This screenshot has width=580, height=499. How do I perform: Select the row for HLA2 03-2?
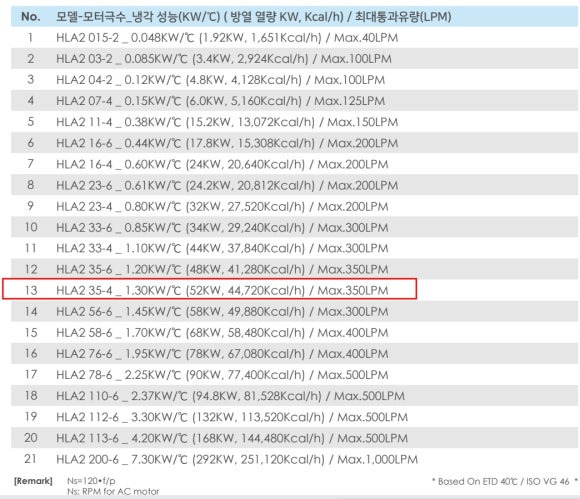point(294,59)
